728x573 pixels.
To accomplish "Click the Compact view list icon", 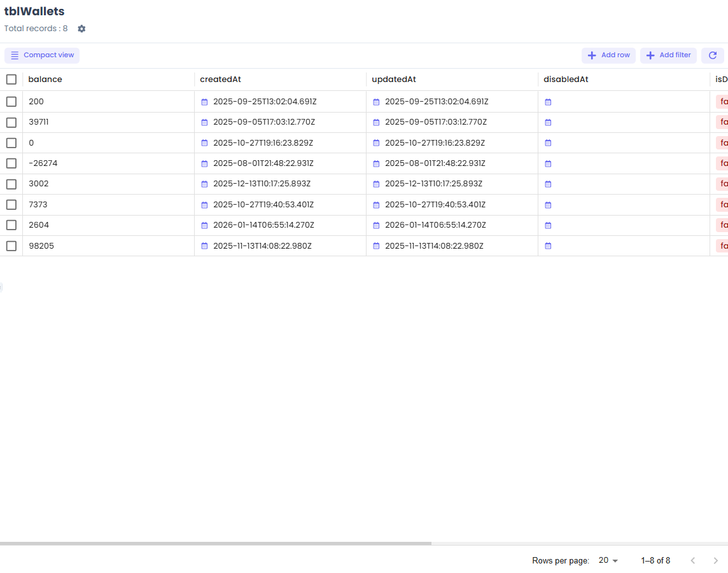I will tap(14, 55).
